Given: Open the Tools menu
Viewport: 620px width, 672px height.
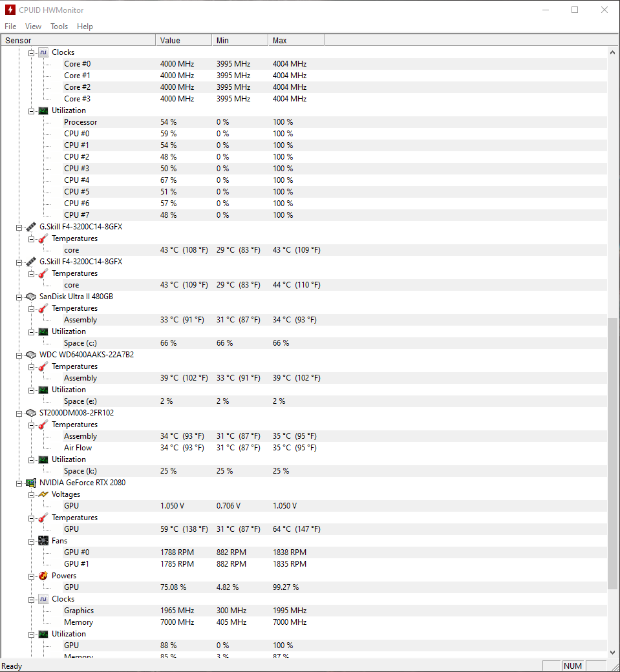Looking at the screenshot, I should click(59, 26).
